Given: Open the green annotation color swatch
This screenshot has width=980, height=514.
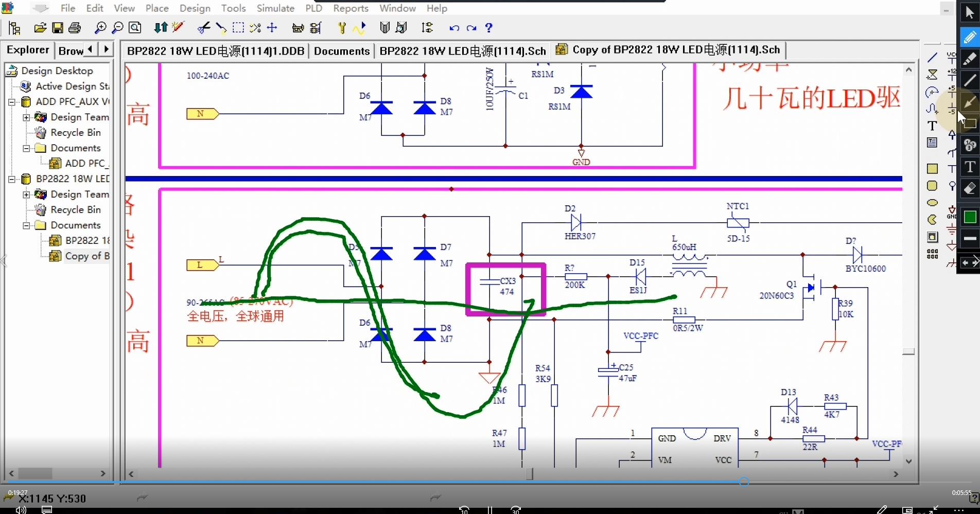Looking at the screenshot, I should 970,217.
